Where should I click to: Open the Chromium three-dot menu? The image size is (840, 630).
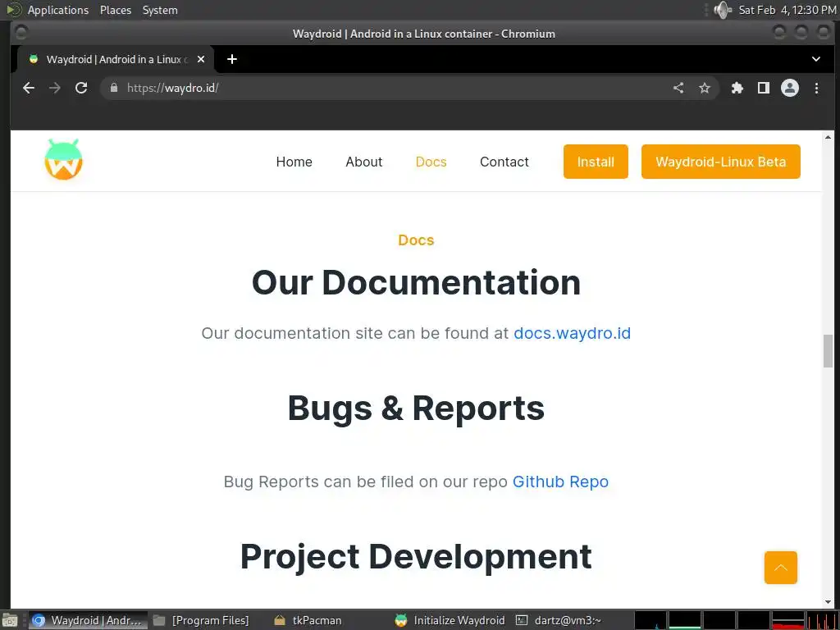coord(816,88)
